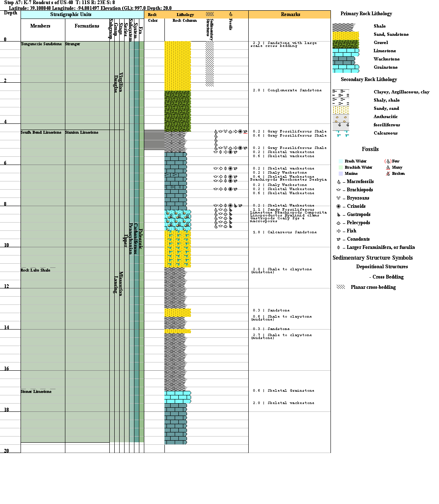Click the gray rock color block
This screenshot has width=439, height=504.
(x=154, y=140)
